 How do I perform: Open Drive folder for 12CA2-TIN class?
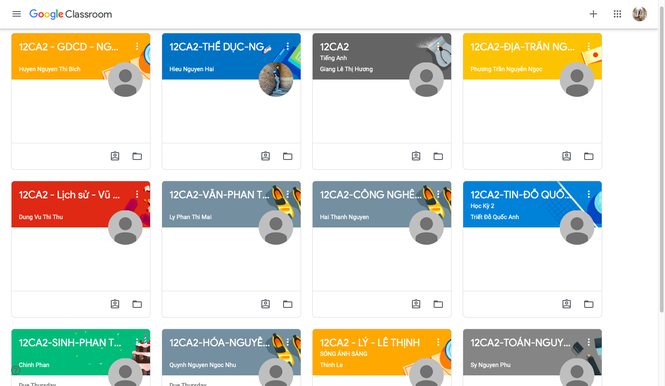[x=589, y=304]
